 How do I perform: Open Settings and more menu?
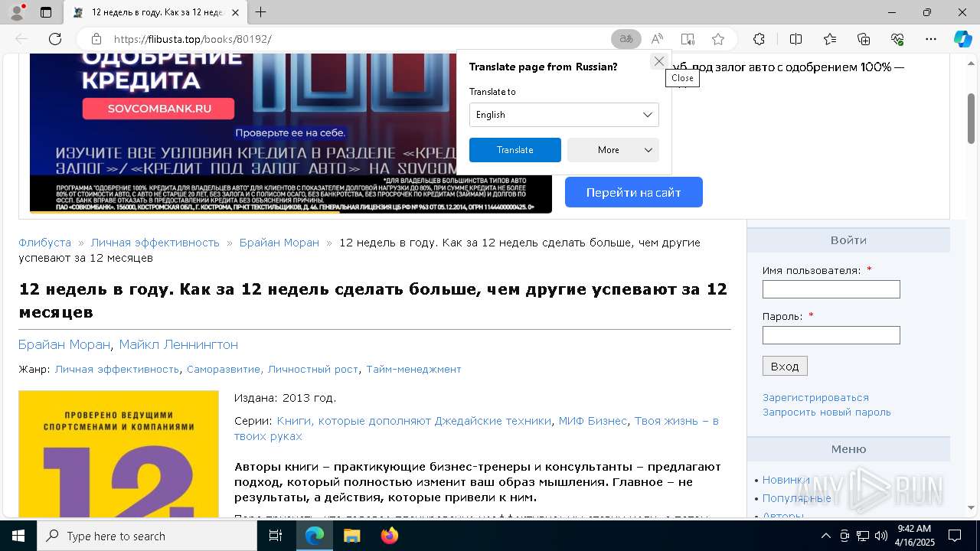pyautogui.click(x=931, y=39)
